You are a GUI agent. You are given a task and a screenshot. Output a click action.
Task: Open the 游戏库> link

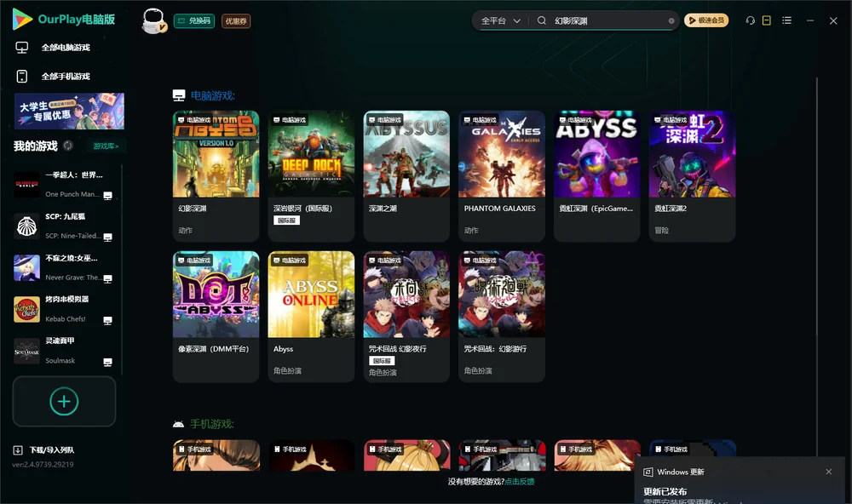(x=106, y=146)
